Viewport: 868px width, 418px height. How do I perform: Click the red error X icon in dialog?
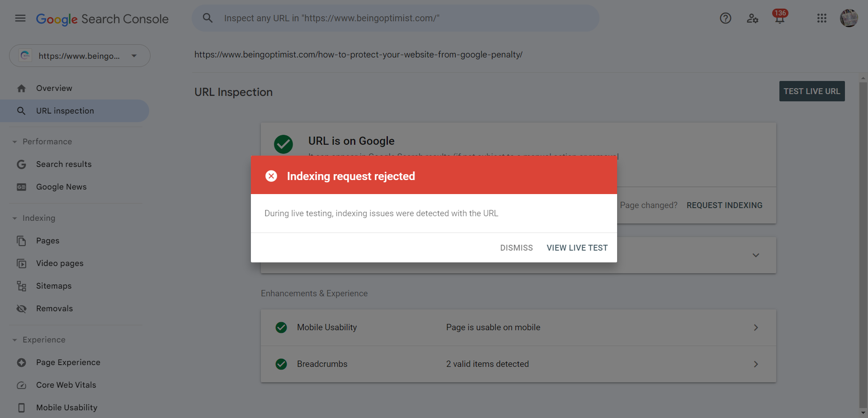(271, 176)
